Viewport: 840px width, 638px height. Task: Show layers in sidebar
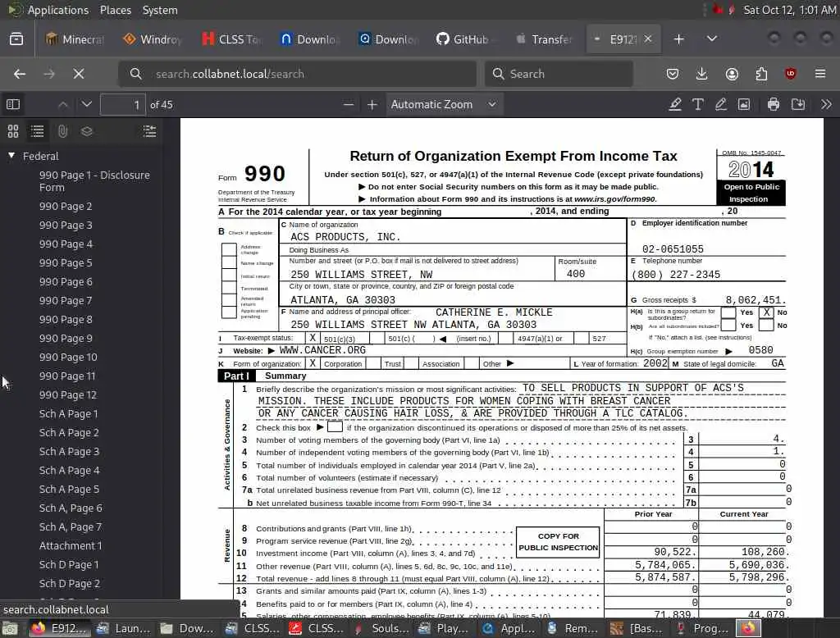pos(87,131)
